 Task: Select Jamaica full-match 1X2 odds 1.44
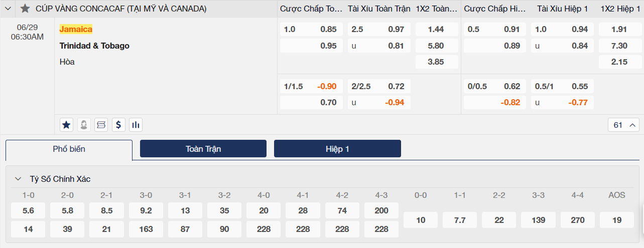[436, 30]
